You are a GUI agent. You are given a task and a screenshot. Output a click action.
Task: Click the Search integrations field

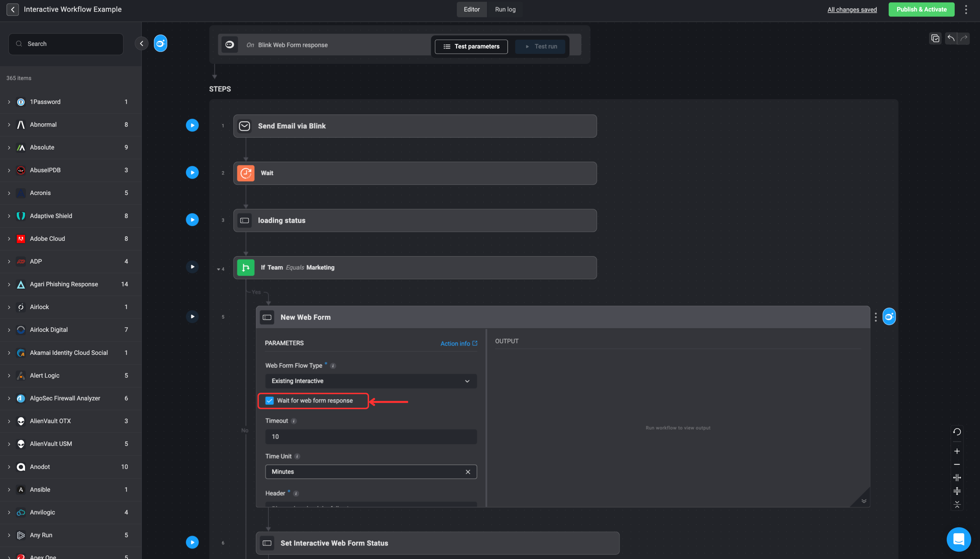[x=66, y=44]
